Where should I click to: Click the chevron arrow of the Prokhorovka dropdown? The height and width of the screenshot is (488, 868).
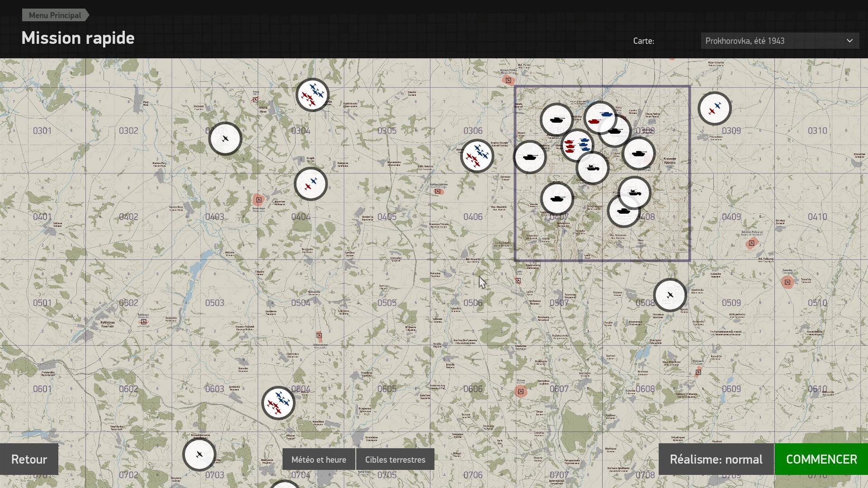click(849, 41)
